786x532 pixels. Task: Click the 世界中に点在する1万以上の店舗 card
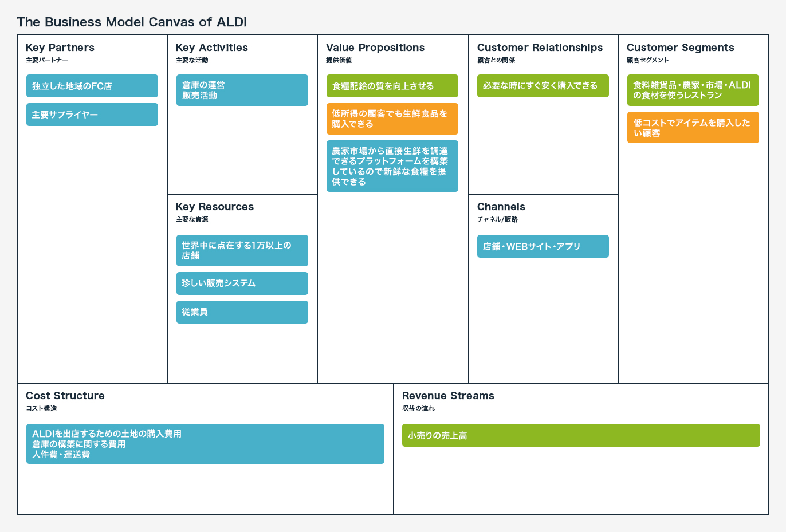[x=242, y=251]
